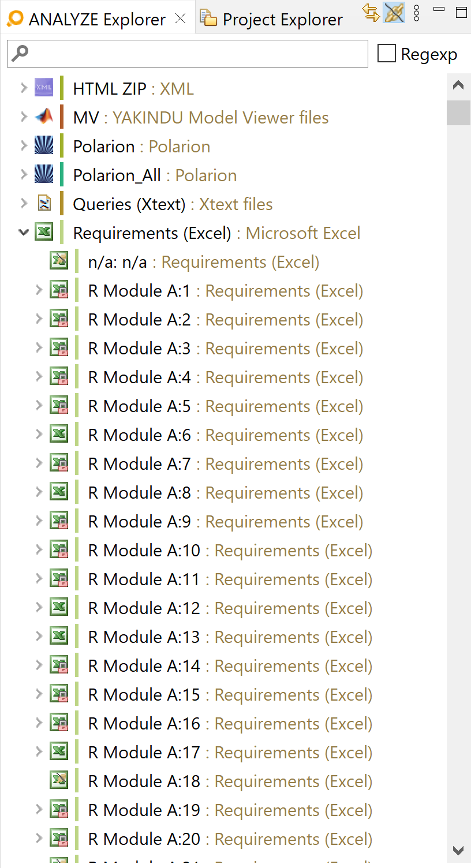Toggle the pinned filter toolbar icon
Image resolution: width=471 pixels, height=868 pixels.
[394, 12]
